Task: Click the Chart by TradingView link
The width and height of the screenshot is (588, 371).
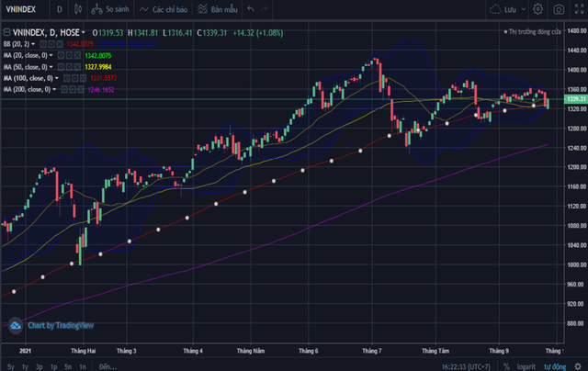Action: pos(62,325)
